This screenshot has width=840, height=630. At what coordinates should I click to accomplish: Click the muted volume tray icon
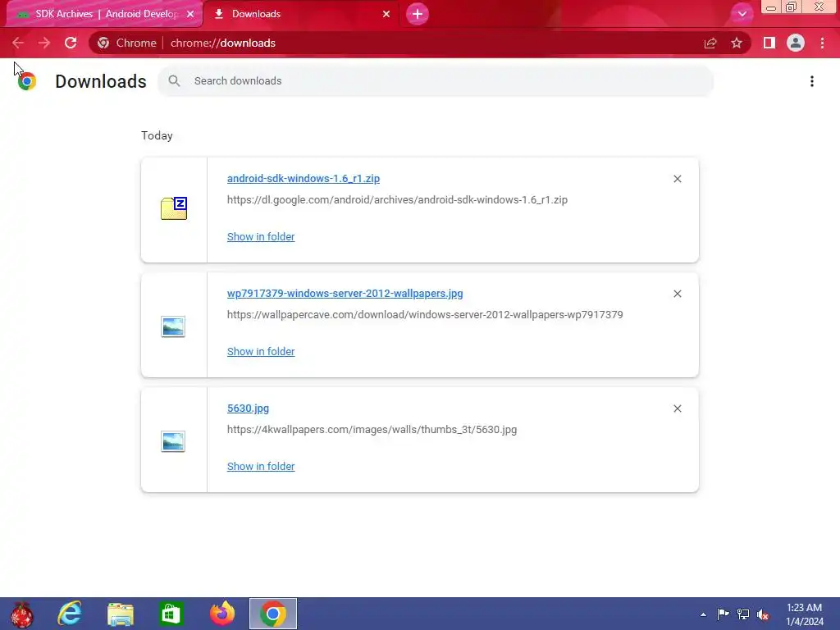point(763,614)
